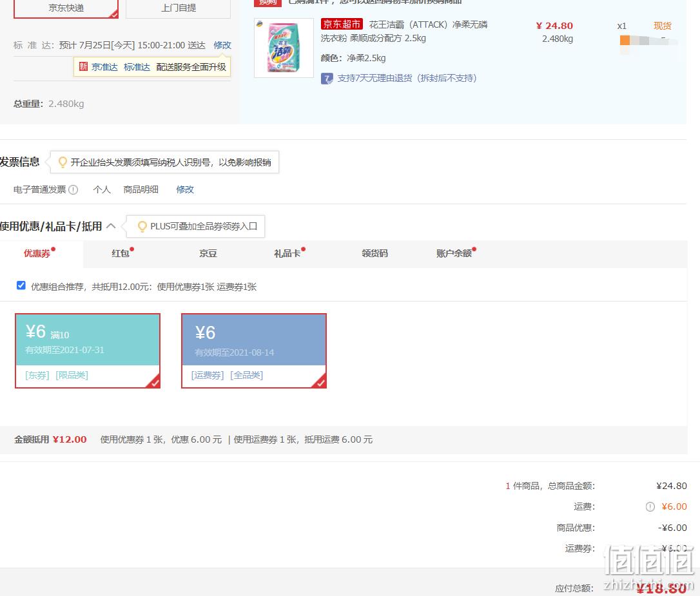Open 标准达 service link
The height and width of the screenshot is (596, 700).
pyautogui.click(x=137, y=67)
